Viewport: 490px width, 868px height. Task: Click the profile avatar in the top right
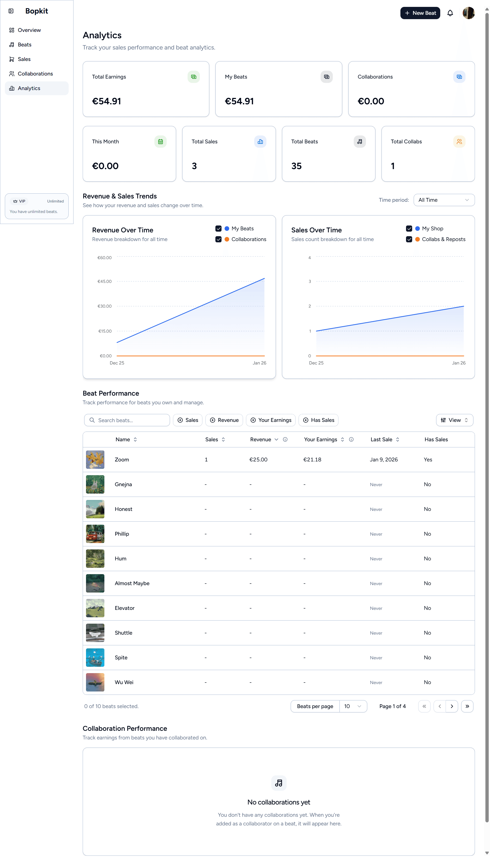(x=469, y=13)
